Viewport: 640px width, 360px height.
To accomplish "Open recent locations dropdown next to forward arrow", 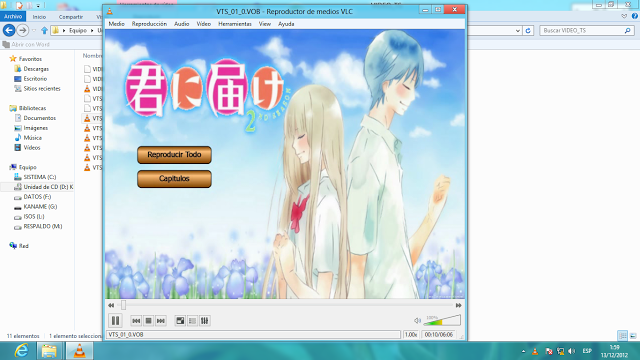I will coord(34,31).
